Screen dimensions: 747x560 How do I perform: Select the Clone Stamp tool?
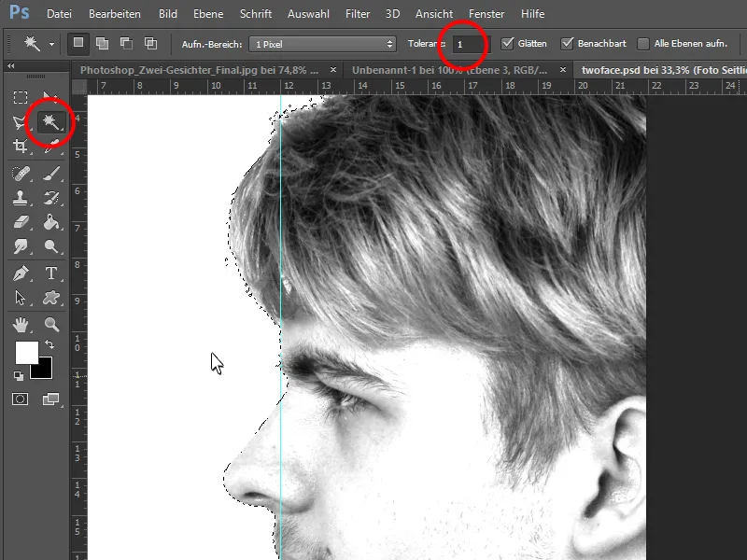[x=20, y=198]
